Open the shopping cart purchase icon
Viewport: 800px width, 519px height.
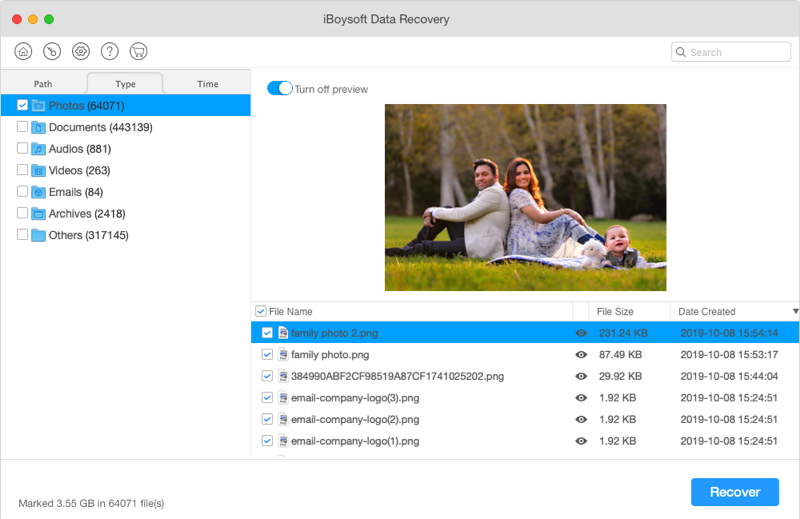pos(139,51)
